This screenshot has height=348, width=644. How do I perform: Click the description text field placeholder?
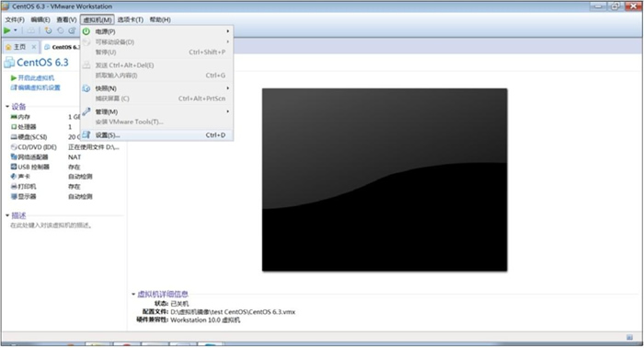[x=51, y=226]
